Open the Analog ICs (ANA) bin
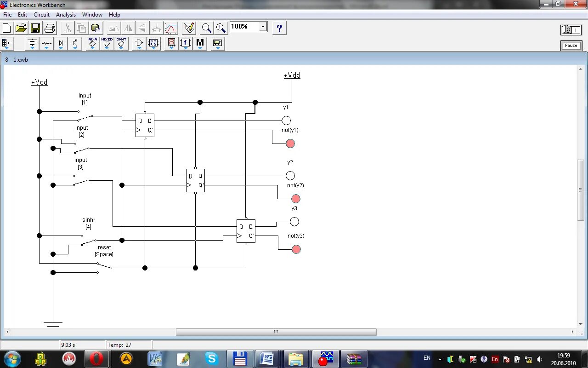Image resolution: width=588 pixels, height=368 pixels. pyautogui.click(x=93, y=44)
